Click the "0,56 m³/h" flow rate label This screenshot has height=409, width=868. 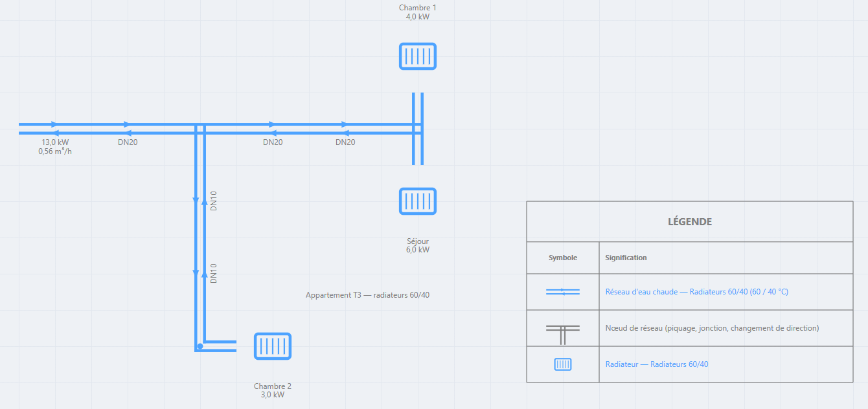point(55,151)
